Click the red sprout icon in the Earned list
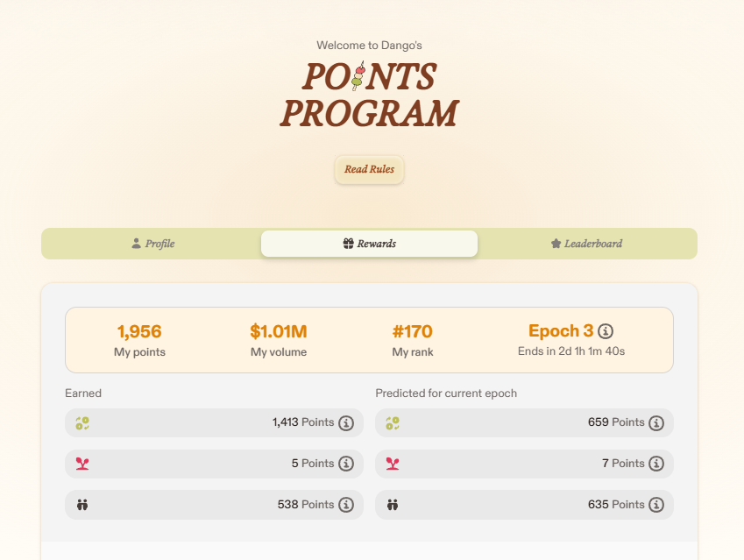 point(82,464)
